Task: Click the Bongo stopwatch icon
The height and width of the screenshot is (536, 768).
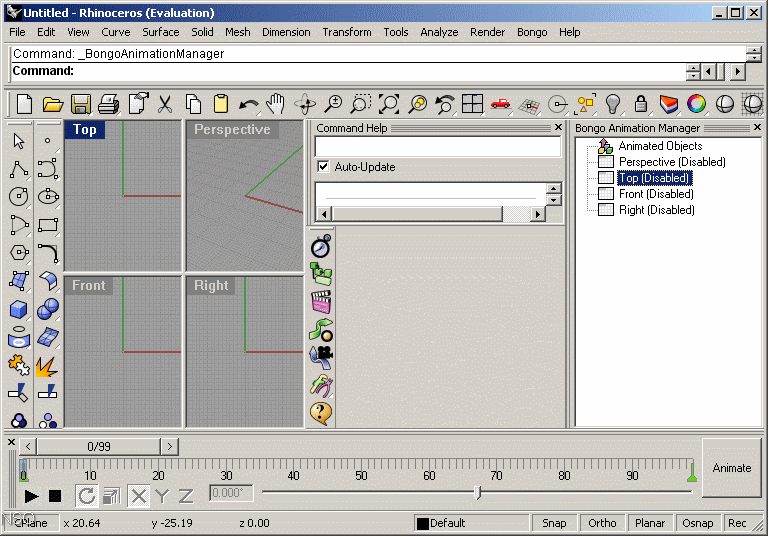Action: click(x=321, y=246)
